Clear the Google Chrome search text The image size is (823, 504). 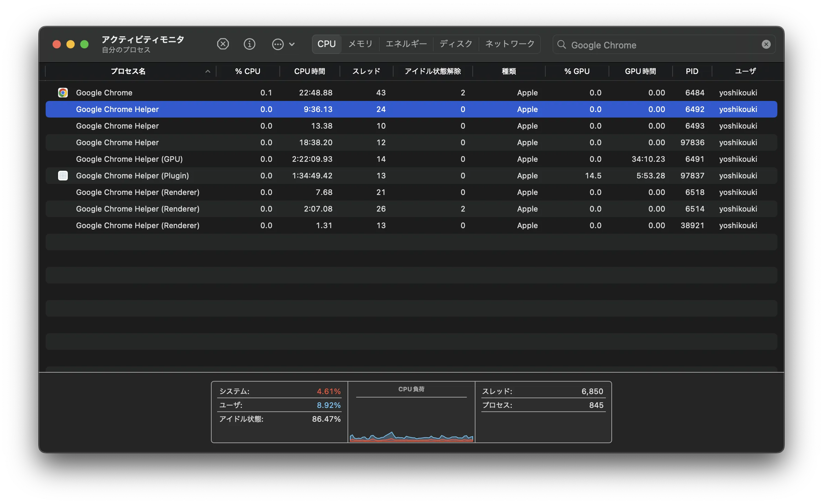point(766,44)
